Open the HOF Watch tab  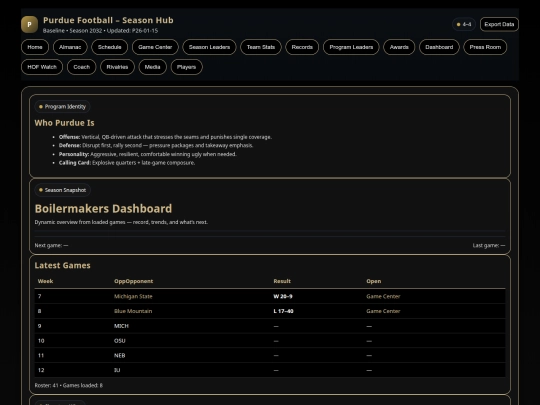(x=42, y=67)
